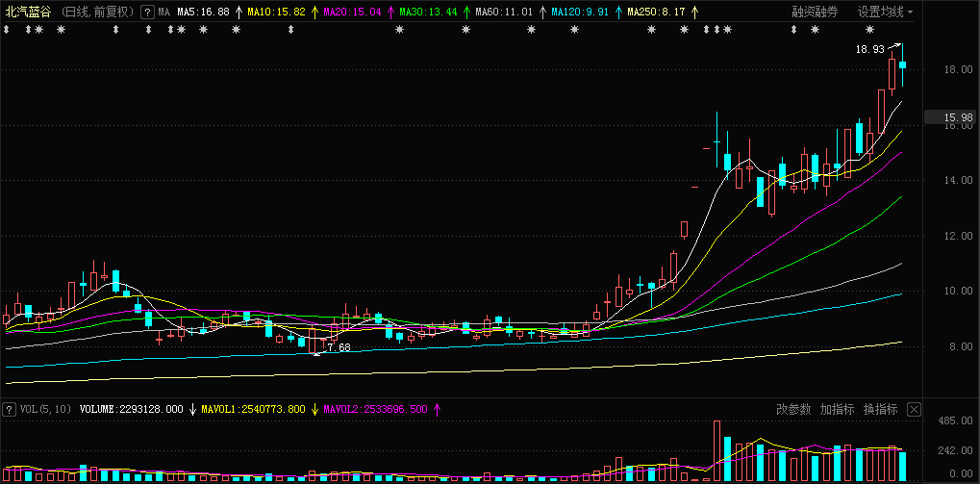Click the green MA30:13.44 legend
The width and height of the screenshot is (980, 484).
point(427,12)
